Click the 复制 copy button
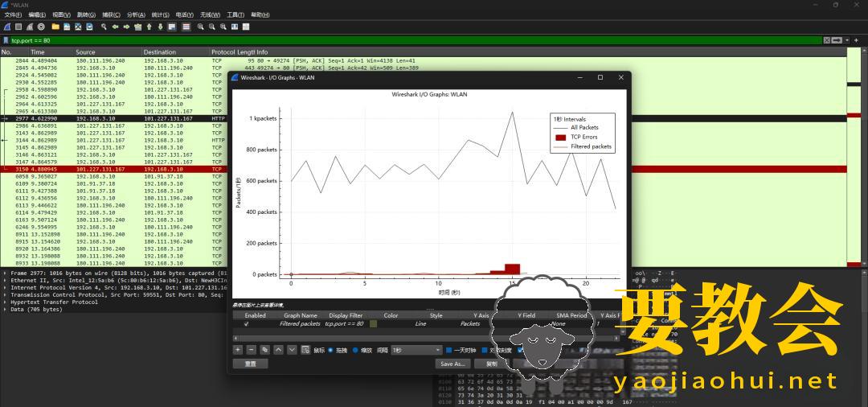This screenshot has height=407, width=868. 491,364
